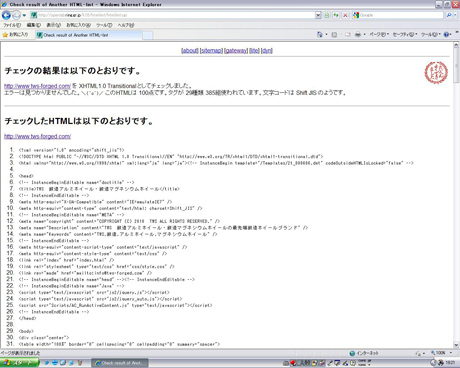The height and width of the screenshot is (368, 460).
Task: Click heading 'チェックの結果は以下のとおりです。'
Action: click(73, 71)
